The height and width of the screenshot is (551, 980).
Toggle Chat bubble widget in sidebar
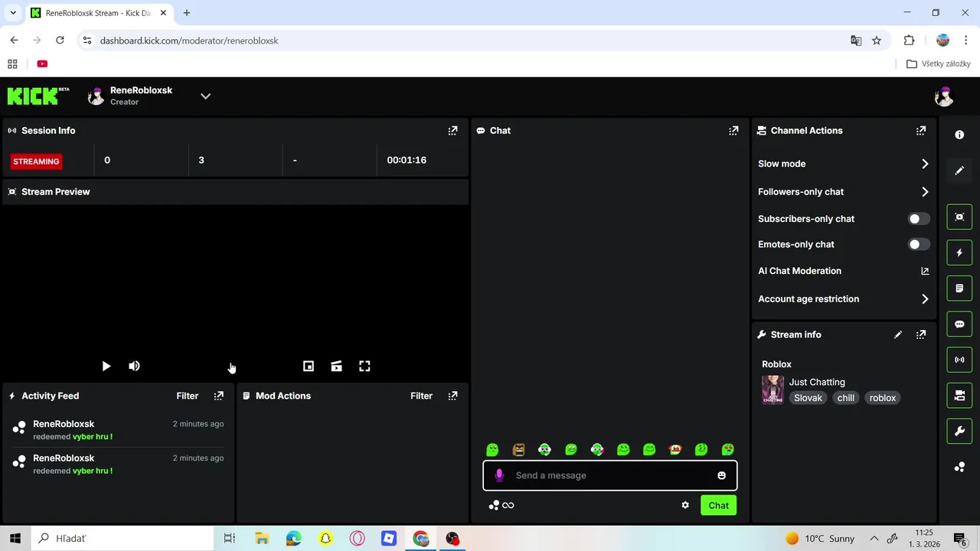[959, 324]
